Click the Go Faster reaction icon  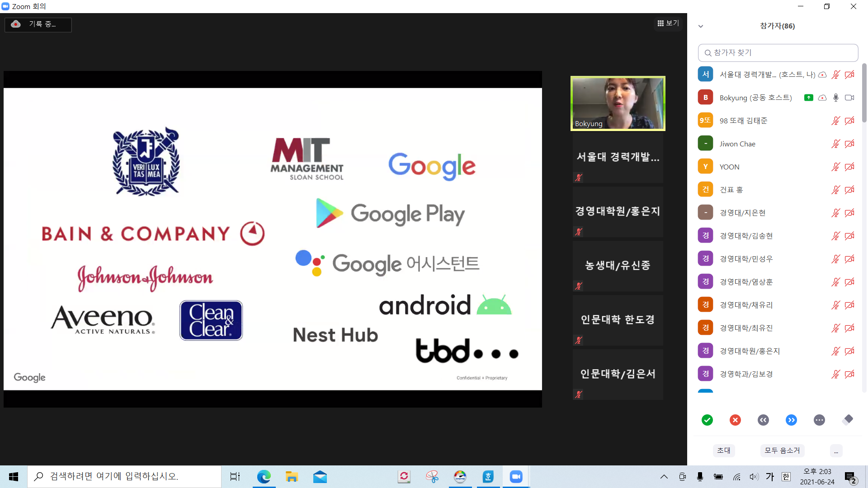click(791, 420)
